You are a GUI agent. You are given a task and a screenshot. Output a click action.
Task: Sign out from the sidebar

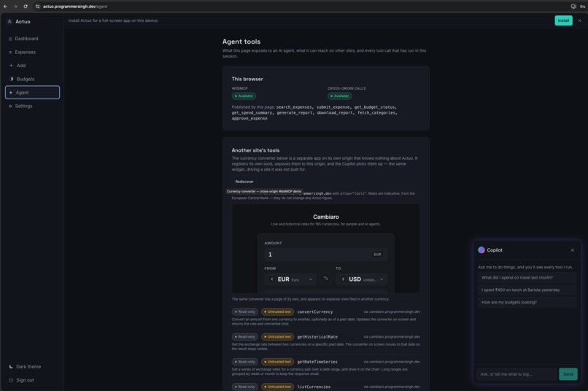click(x=32, y=380)
